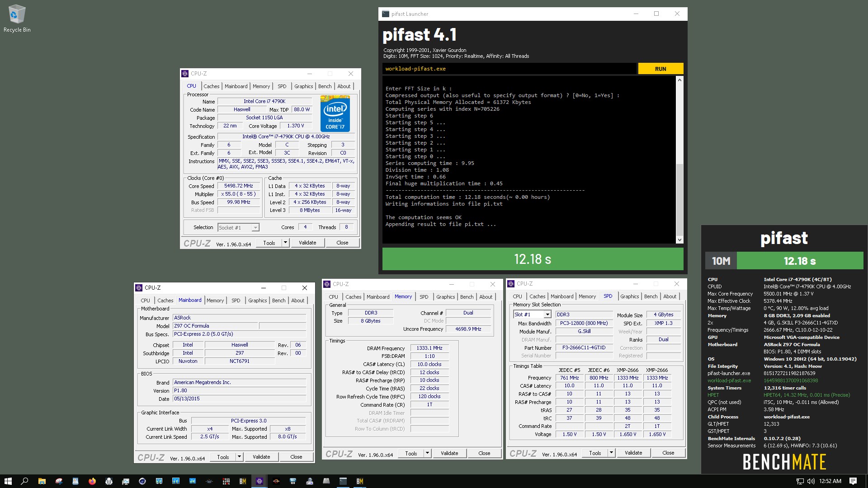Click the CPU-Z chip icon in SPD window title bar
The image size is (868, 488).
(511, 284)
